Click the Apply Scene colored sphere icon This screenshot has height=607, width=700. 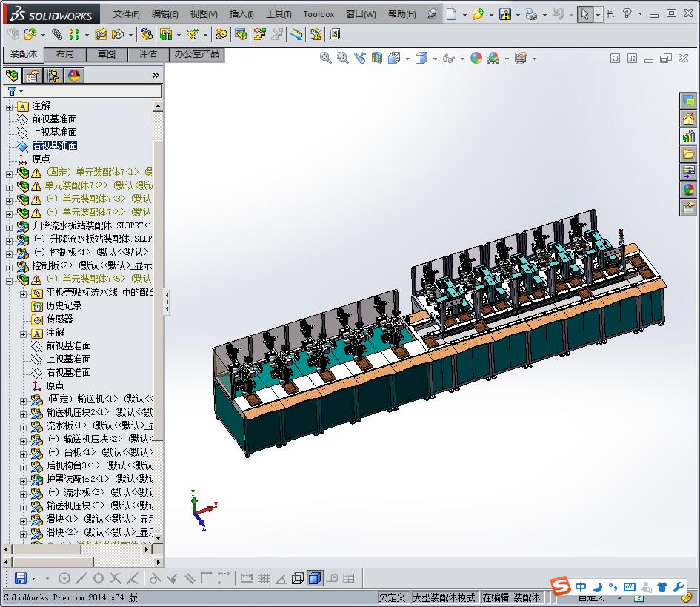pos(494,58)
